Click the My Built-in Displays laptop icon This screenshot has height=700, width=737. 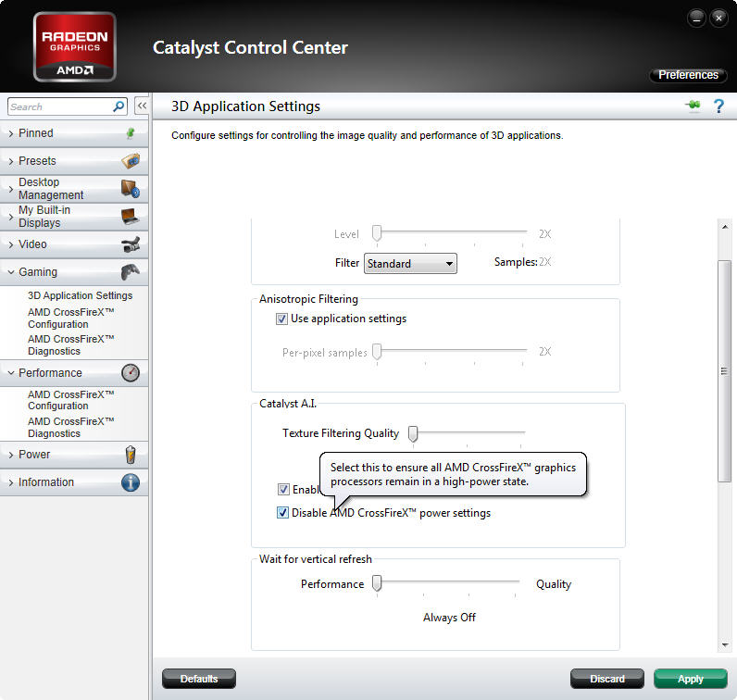130,217
